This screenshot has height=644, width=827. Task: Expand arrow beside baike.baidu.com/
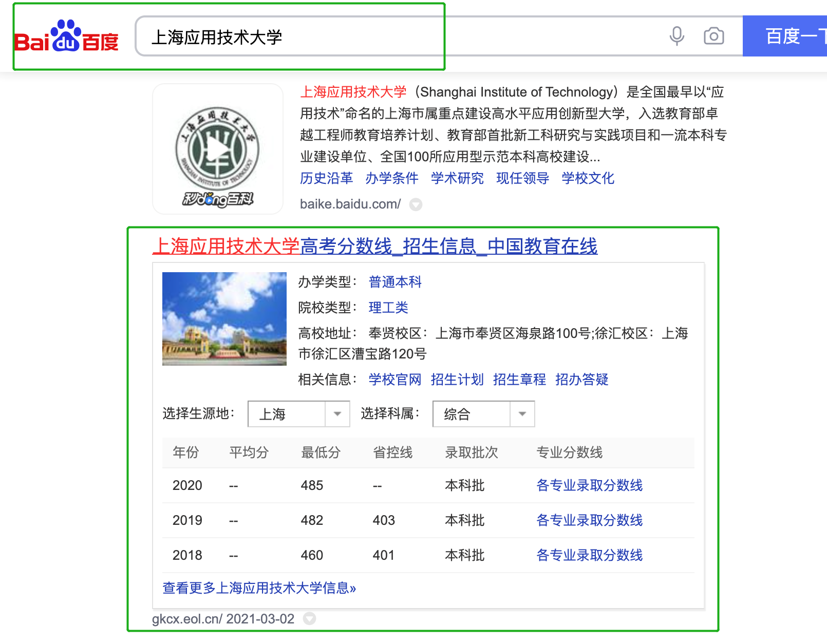(416, 204)
